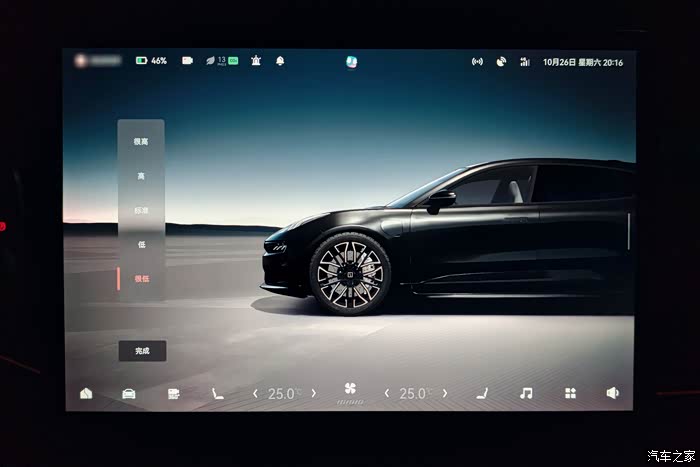Select the 标准 suspension height option

coord(141,210)
